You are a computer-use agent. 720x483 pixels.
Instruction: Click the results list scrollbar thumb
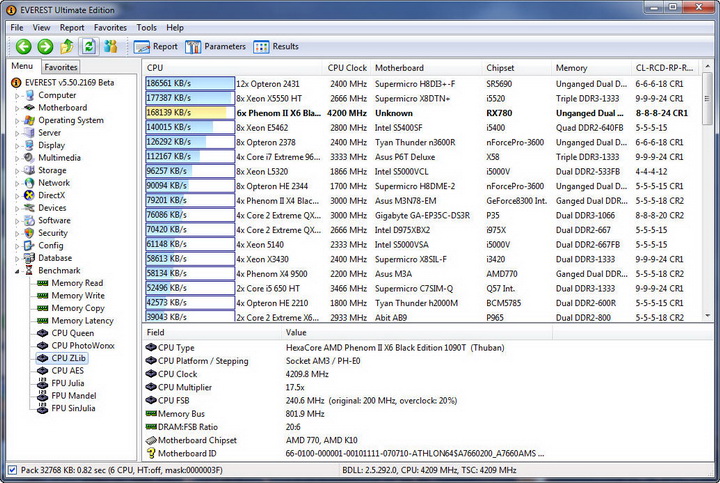[x=708, y=99]
